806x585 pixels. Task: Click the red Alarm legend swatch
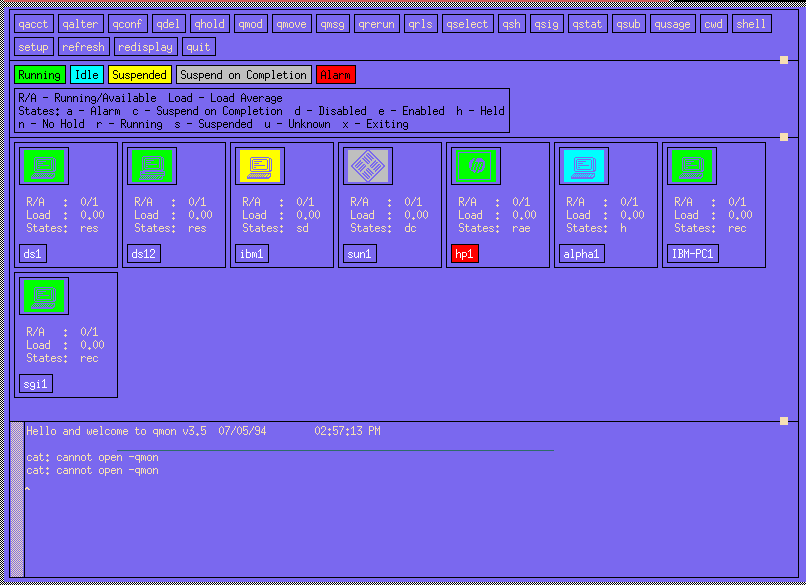(x=335, y=75)
